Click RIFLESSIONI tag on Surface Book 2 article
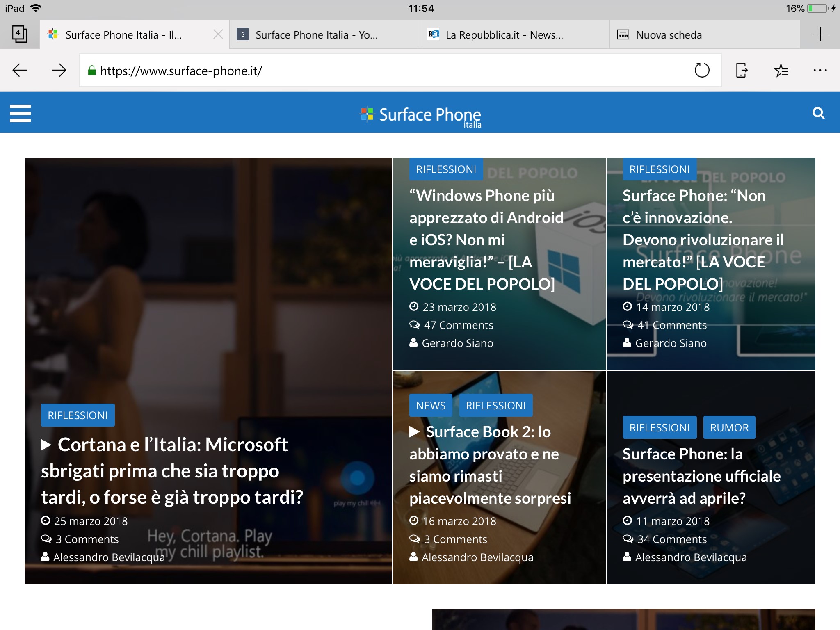The image size is (840, 630). (x=496, y=406)
